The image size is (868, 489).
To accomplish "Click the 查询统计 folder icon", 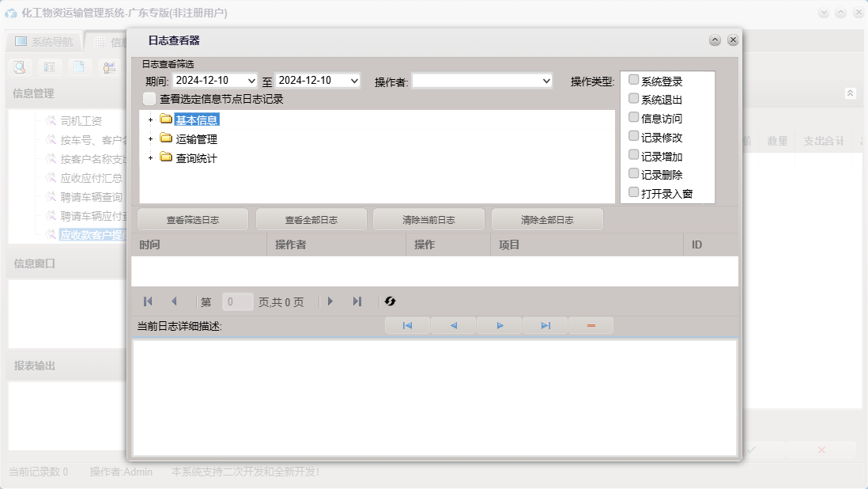I will click(x=165, y=157).
